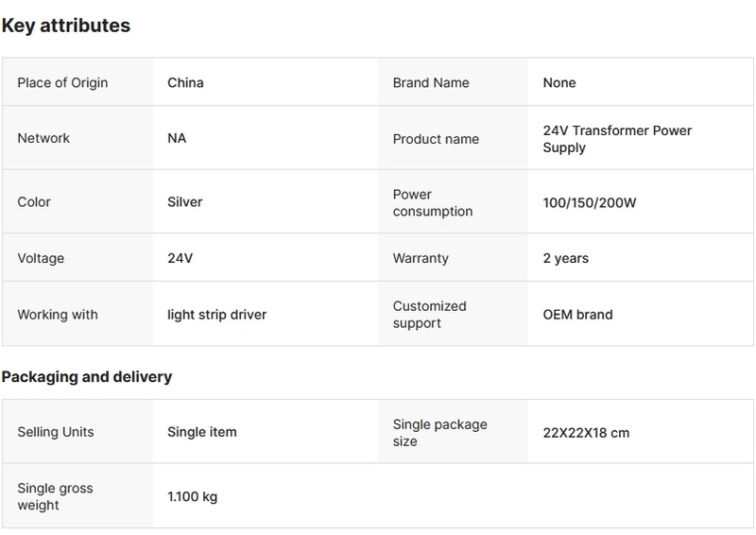
Task: Click the 24V voltage value
Action: point(180,258)
